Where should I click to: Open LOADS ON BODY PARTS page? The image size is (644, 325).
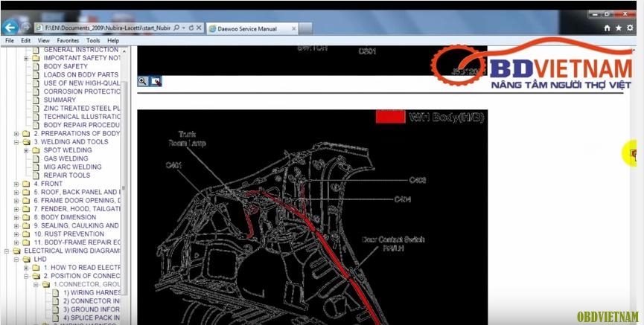click(x=81, y=74)
